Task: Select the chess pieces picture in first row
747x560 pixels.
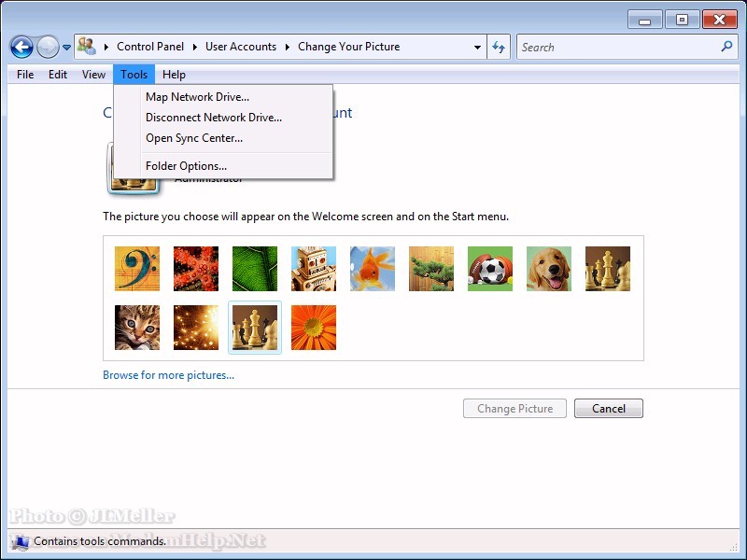Action: [x=608, y=269]
